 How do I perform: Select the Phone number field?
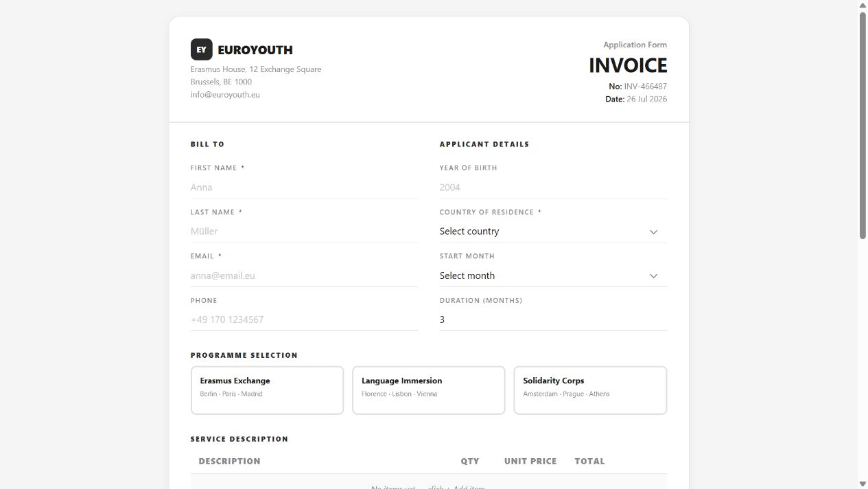point(304,319)
